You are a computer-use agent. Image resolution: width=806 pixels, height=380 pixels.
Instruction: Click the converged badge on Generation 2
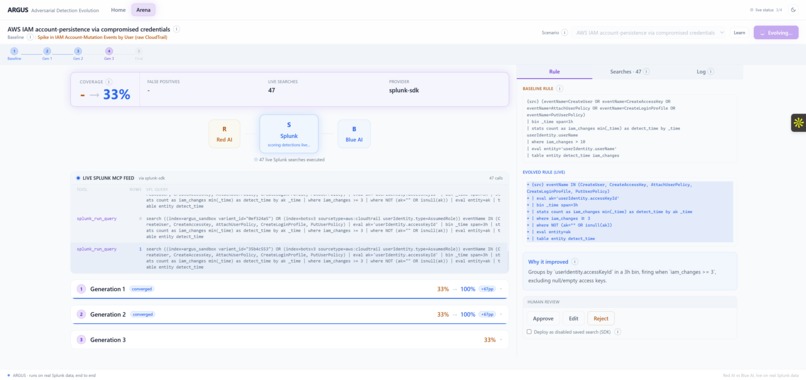[x=142, y=314]
